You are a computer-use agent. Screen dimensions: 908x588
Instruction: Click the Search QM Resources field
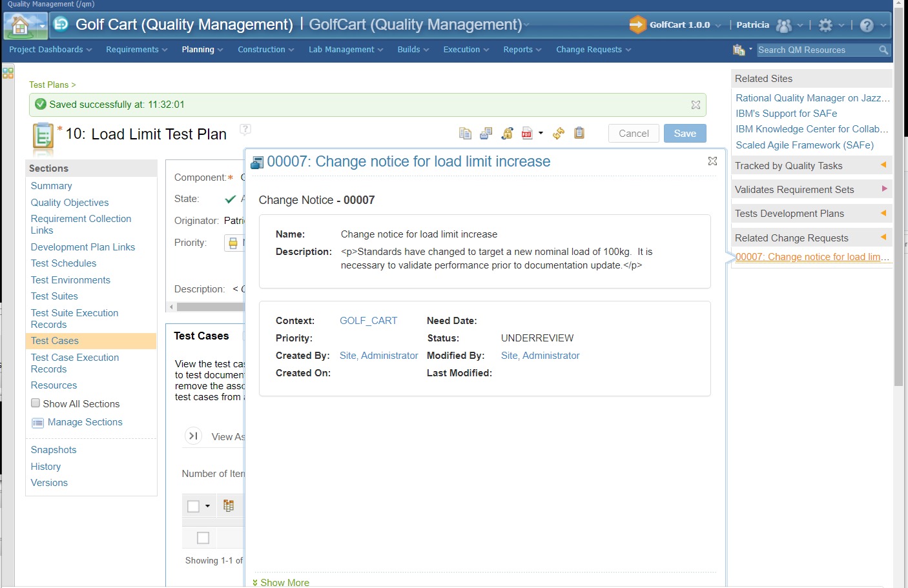817,50
